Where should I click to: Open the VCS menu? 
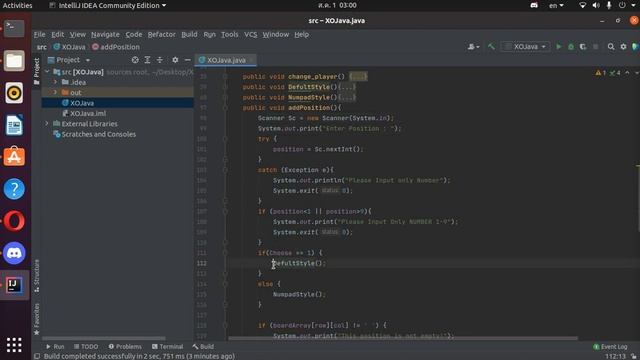pos(251,34)
